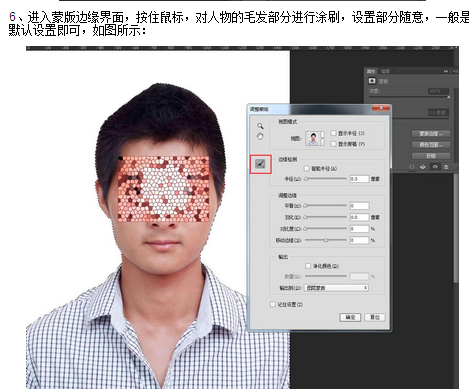Click the Invert button in Properties panel
Image resolution: width=469 pixels, height=389 pixels.
431,156
